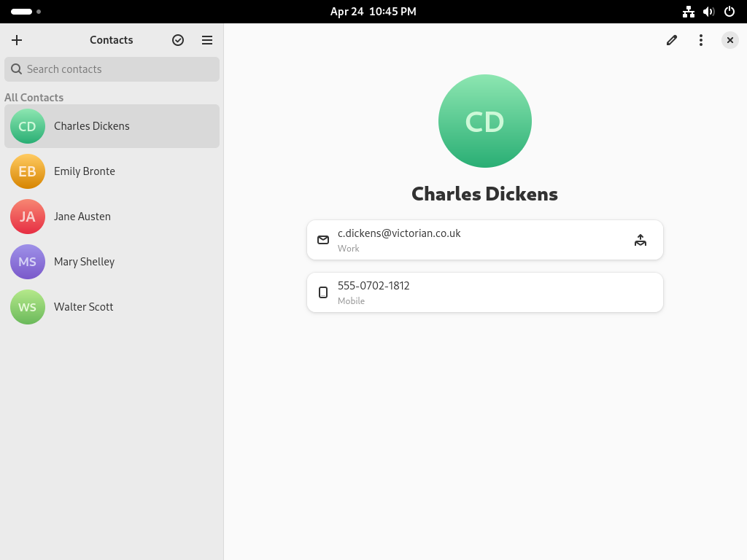Click the MS purple avatar

tap(28, 262)
